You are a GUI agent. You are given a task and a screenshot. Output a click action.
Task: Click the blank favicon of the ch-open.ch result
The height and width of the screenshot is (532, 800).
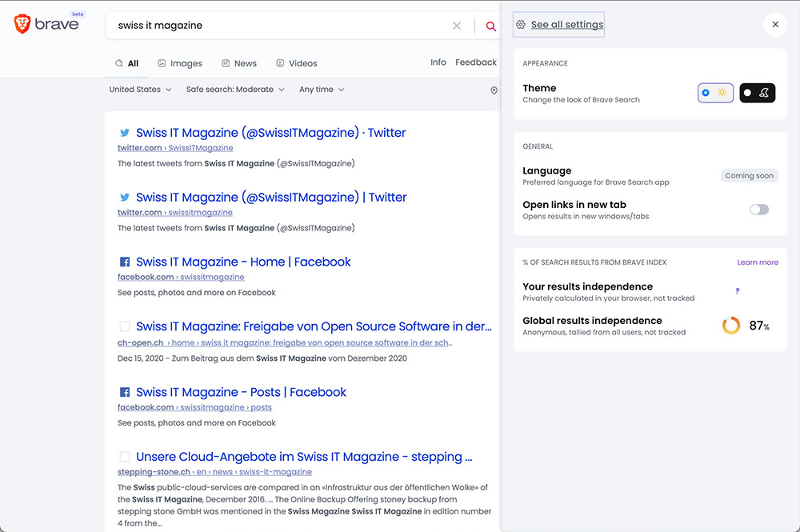[125, 326]
